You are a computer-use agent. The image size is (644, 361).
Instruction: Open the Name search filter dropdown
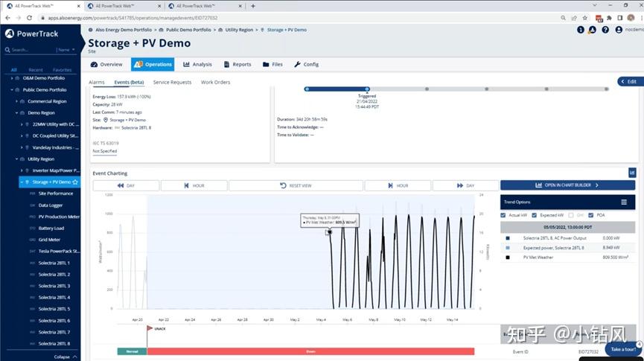coord(66,50)
